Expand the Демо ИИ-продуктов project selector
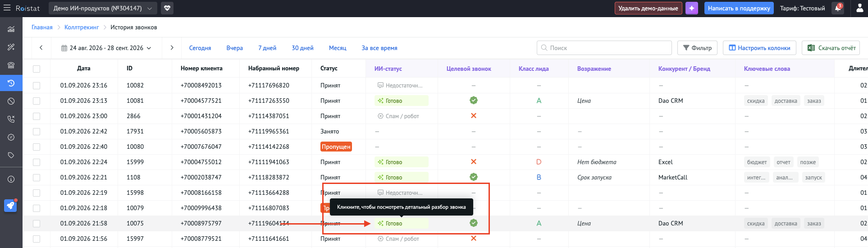 102,8
